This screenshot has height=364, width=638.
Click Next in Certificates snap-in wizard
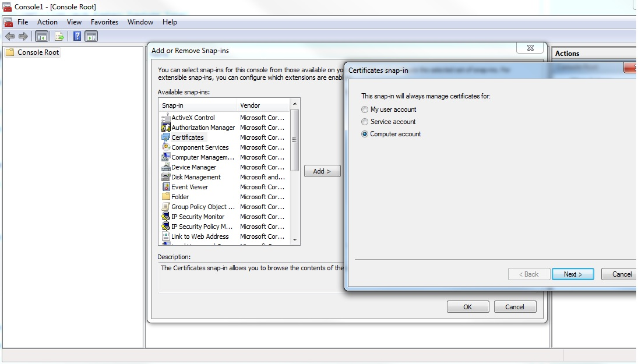point(573,274)
